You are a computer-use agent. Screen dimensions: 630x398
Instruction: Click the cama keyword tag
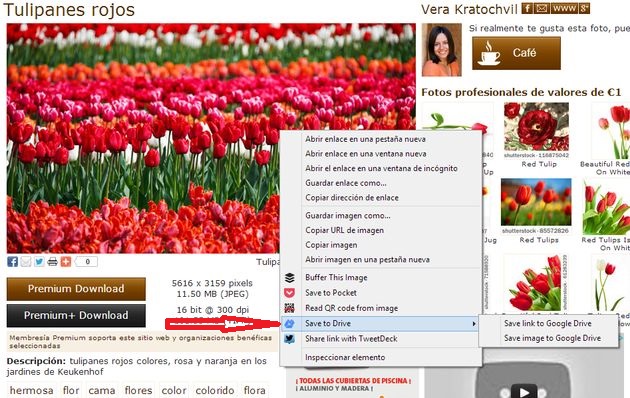(102, 390)
